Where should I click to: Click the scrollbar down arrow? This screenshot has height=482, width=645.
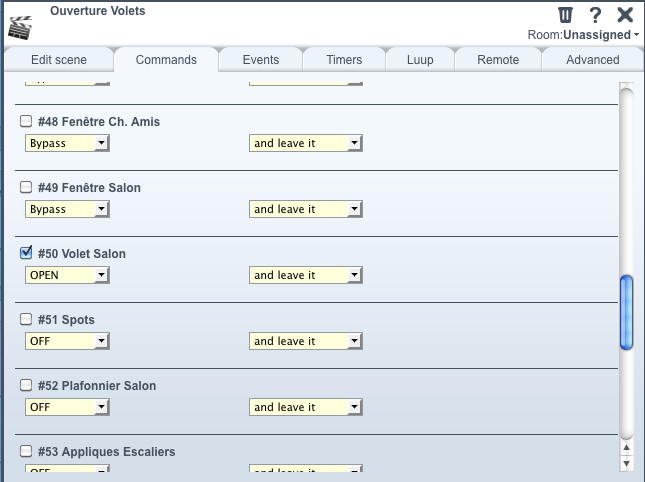point(626,463)
